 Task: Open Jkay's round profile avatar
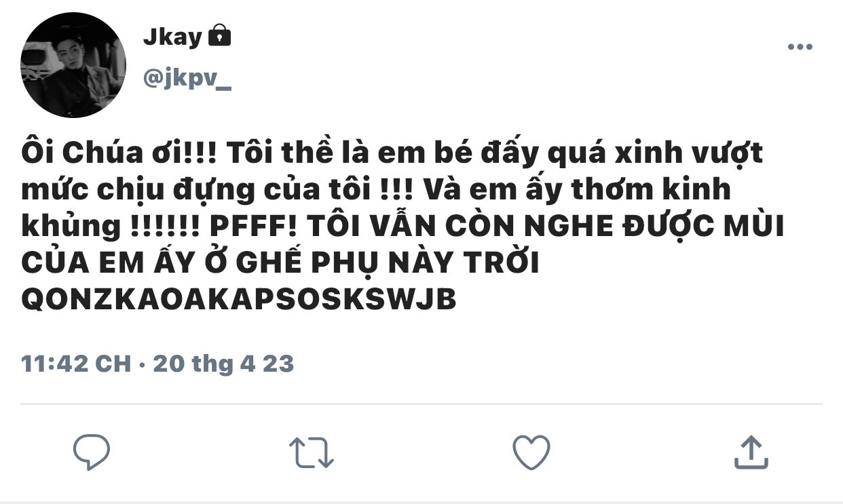tap(73, 65)
